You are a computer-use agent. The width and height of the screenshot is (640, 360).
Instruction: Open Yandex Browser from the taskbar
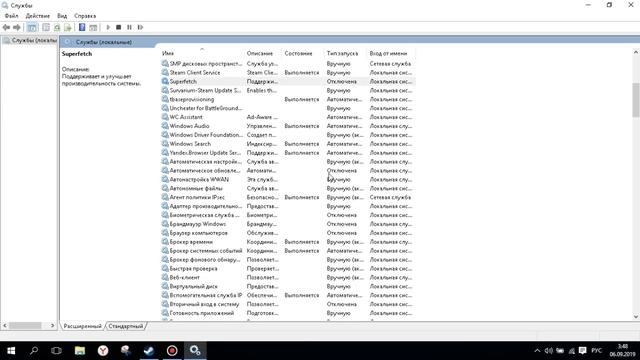point(103,351)
